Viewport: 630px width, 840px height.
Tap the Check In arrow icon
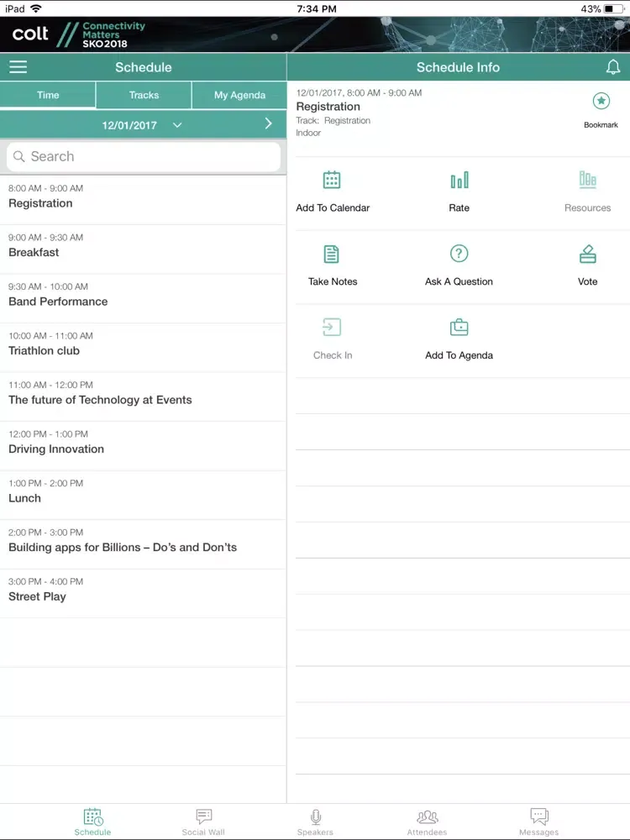tap(332, 328)
